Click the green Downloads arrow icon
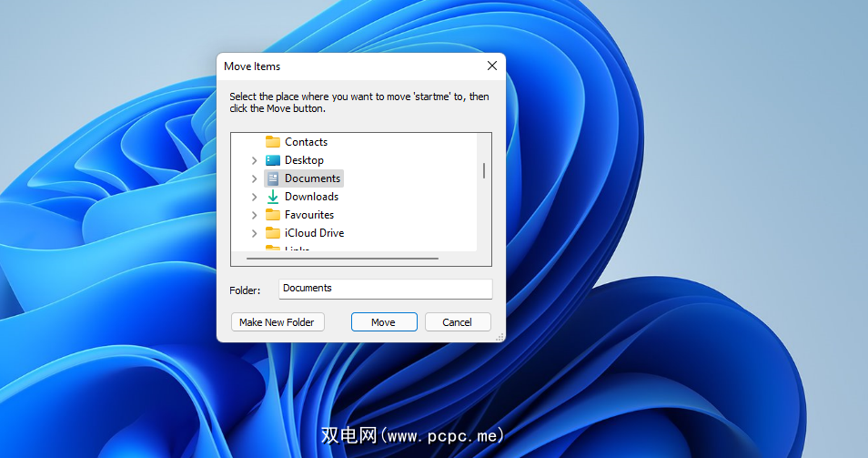Screen dimensions: 868x458 272,197
